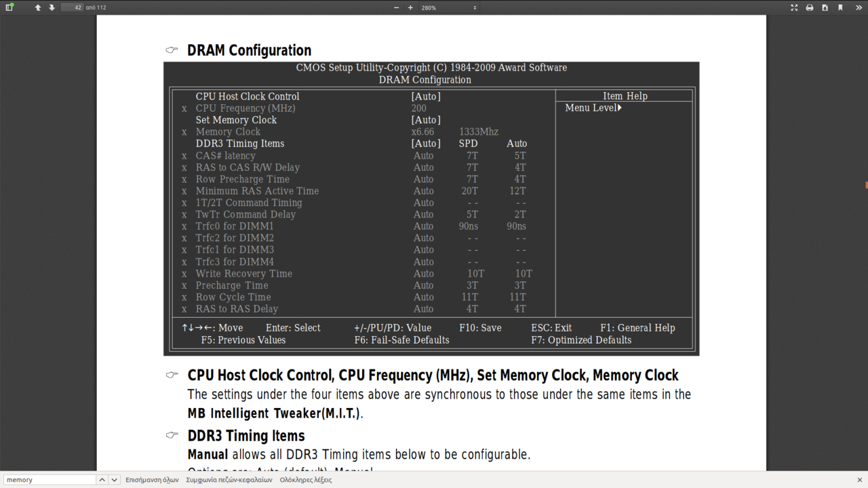Download the PDF file
The image size is (868, 488).
click(825, 7)
